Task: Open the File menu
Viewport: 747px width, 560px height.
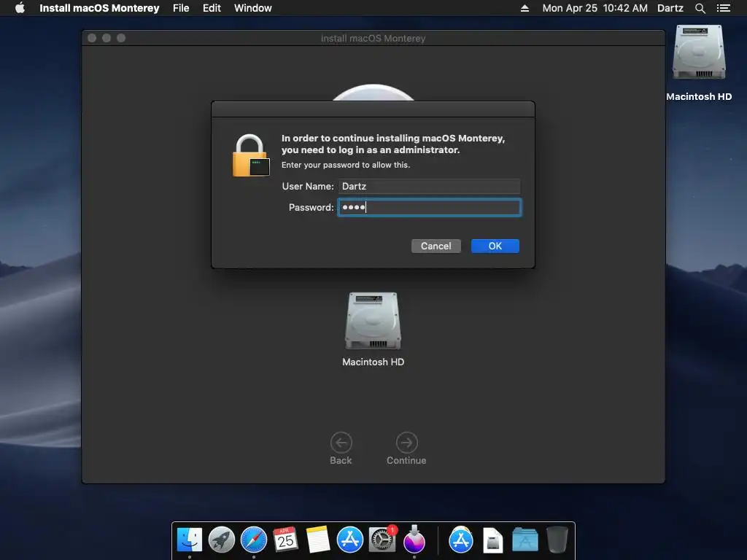Action: (181, 8)
